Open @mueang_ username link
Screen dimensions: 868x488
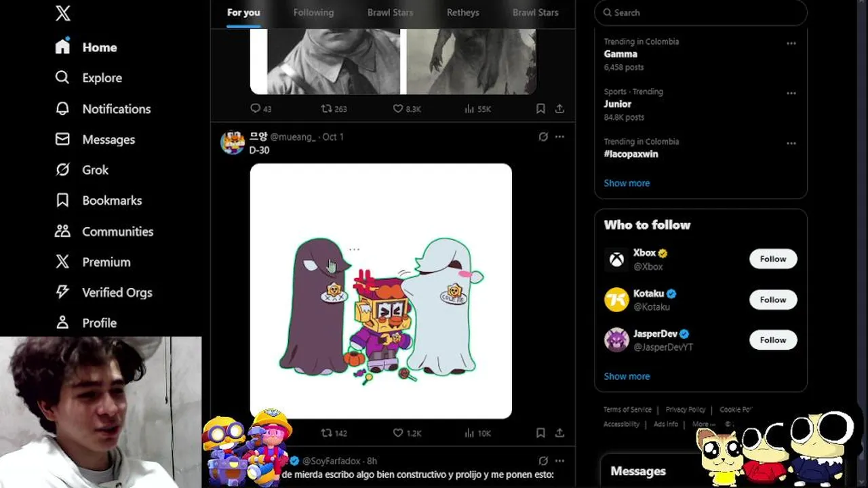[293, 137]
